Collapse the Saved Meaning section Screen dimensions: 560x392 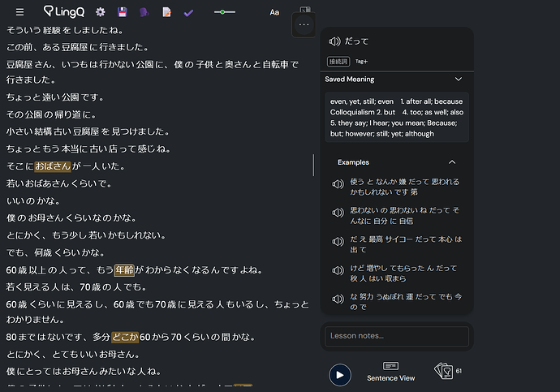click(x=459, y=80)
